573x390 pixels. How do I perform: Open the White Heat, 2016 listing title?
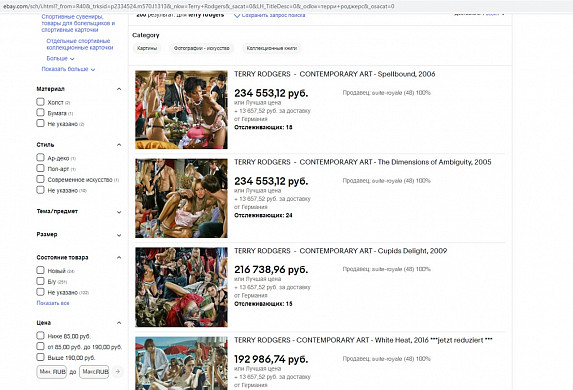click(363, 340)
